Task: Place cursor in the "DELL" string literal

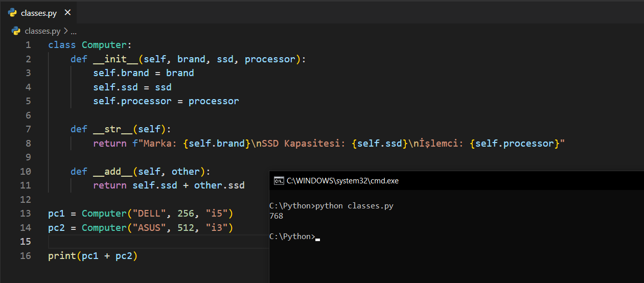Action: point(152,213)
